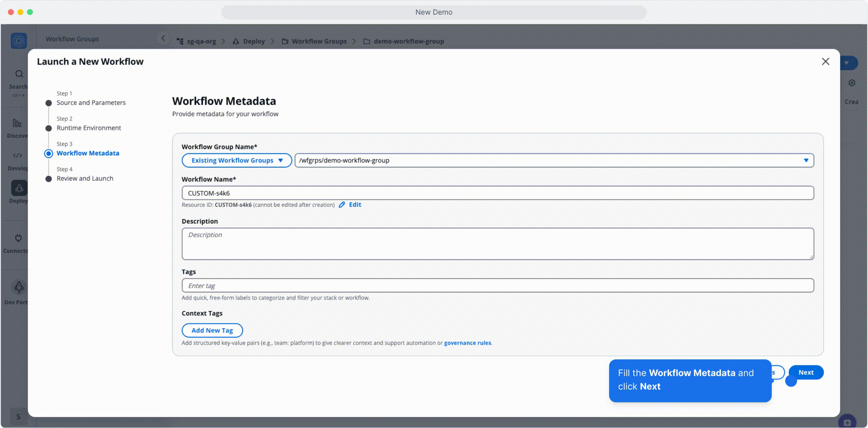Open the settings gear on the right edge
This screenshot has width=868, height=428.
(x=852, y=83)
